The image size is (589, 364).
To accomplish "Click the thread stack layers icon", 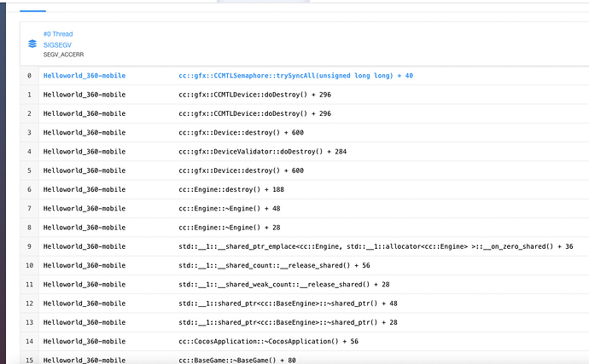I will (x=32, y=43).
